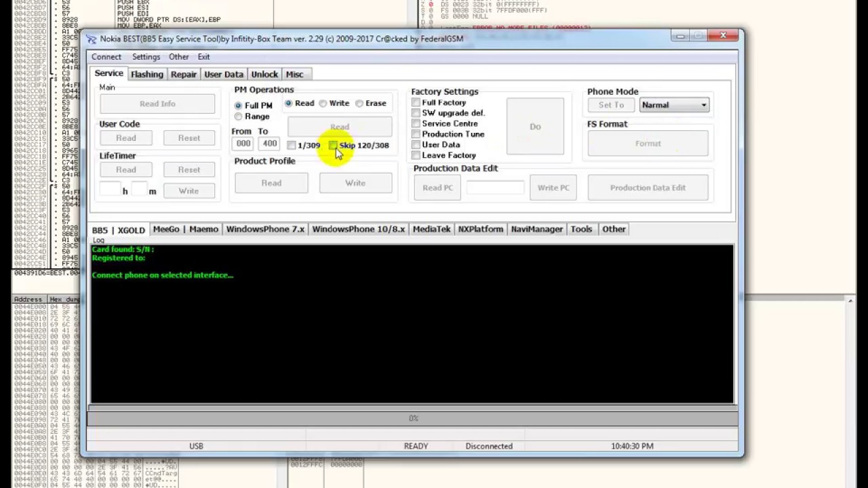Click the Production Data Edit button
868x488 pixels.
(x=648, y=188)
